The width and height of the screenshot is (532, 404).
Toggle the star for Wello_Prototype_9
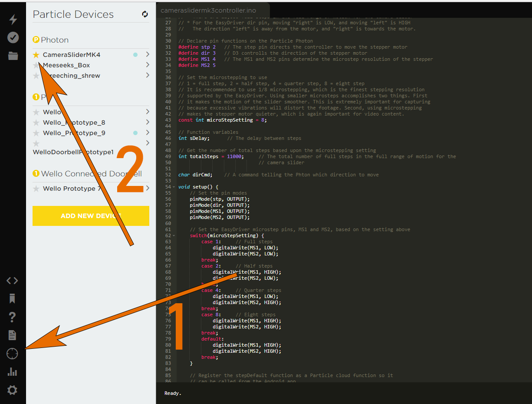36,133
